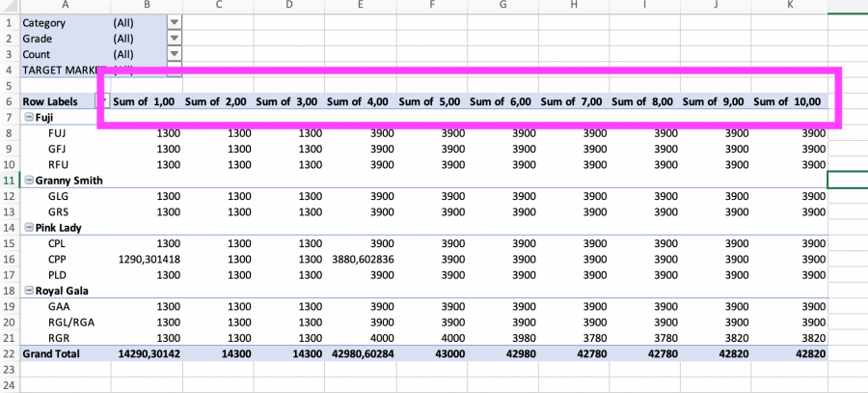Collapse the Royal Gala group
This screenshot has width=868, height=393.
(x=29, y=291)
